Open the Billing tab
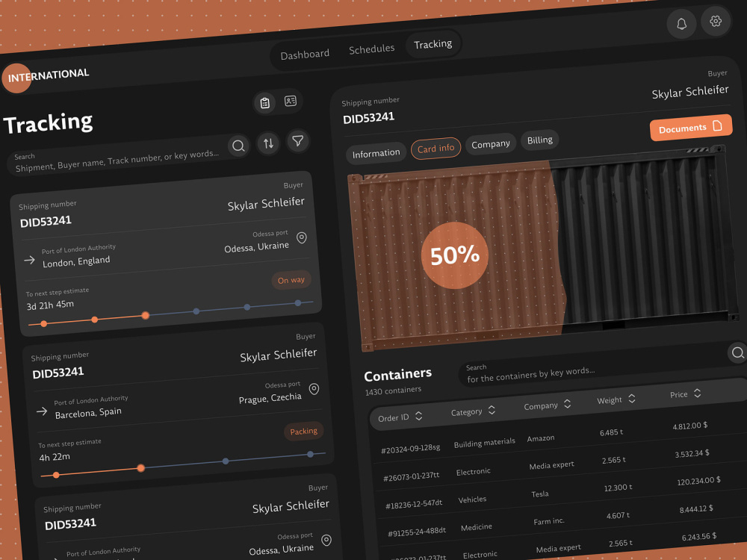 pos(540,140)
